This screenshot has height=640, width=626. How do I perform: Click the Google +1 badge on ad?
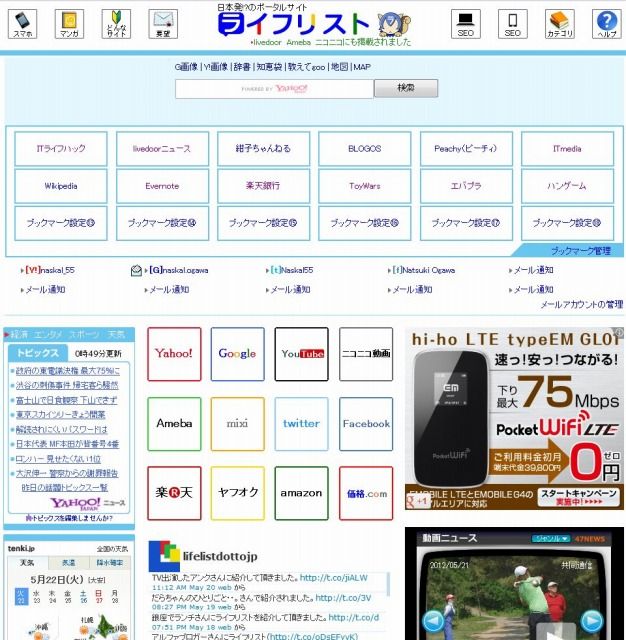coord(416,501)
